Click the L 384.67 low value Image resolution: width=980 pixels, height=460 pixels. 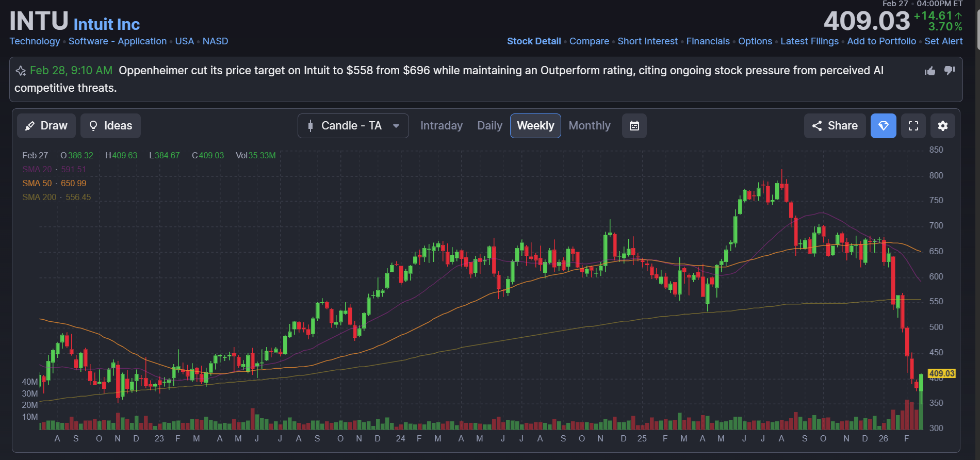coord(165,155)
